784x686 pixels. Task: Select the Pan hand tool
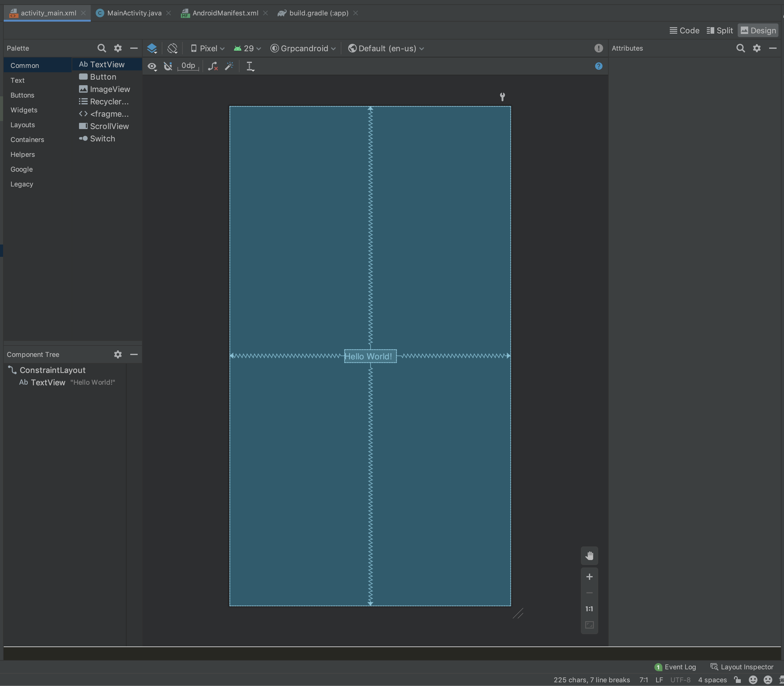(589, 555)
